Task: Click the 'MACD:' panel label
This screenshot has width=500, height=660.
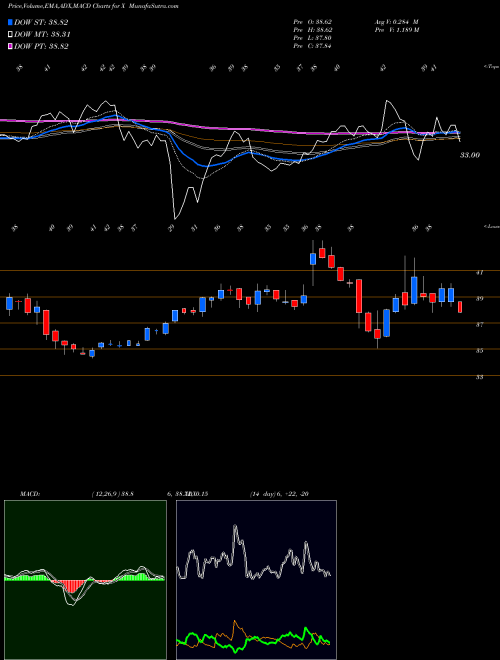Action: point(30,494)
